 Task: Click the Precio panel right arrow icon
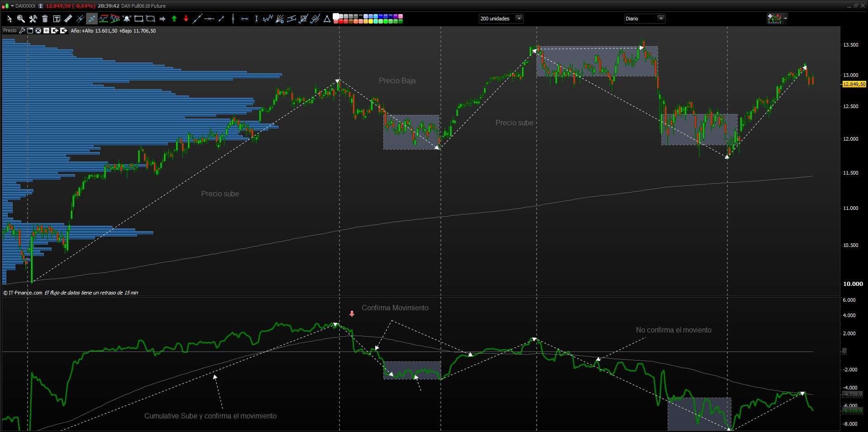(64, 31)
